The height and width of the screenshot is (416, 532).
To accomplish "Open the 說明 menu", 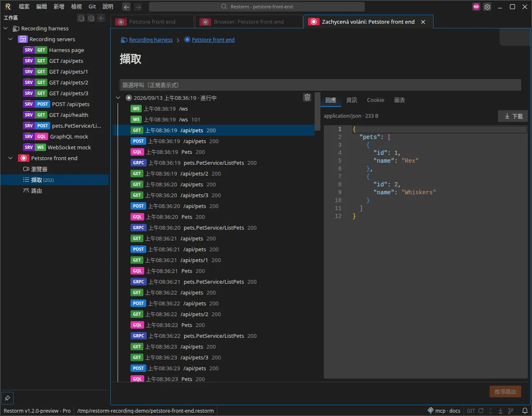I will click(x=108, y=7).
